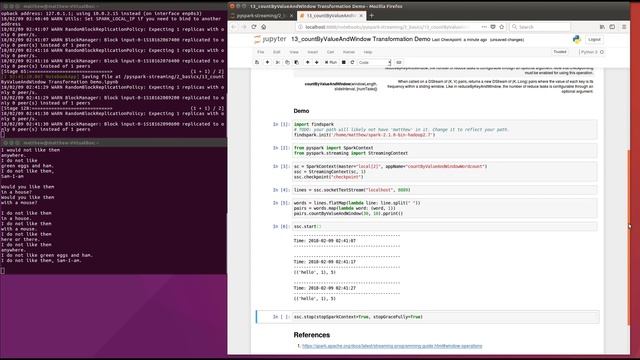Reload the page in Firefox
This screenshot has height=360, width=640.
pos(254,27)
